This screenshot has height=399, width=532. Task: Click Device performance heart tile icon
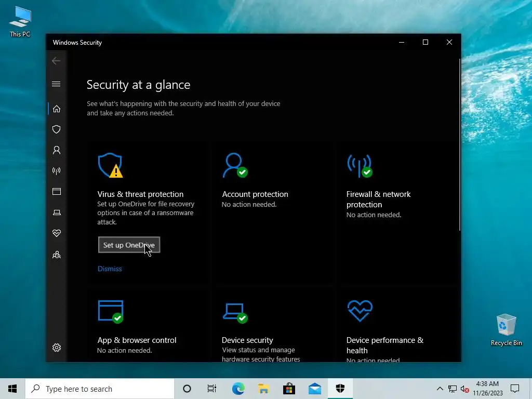[x=360, y=311]
